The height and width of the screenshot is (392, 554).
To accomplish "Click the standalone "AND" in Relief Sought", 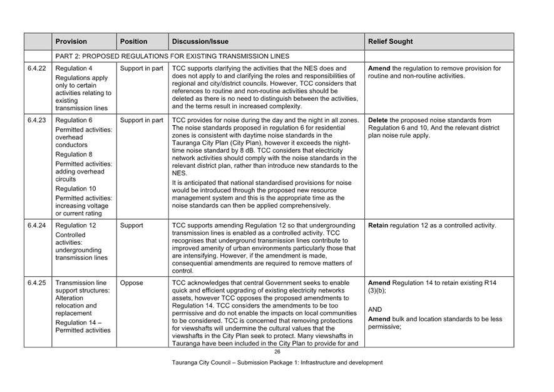I will click(x=375, y=309).
